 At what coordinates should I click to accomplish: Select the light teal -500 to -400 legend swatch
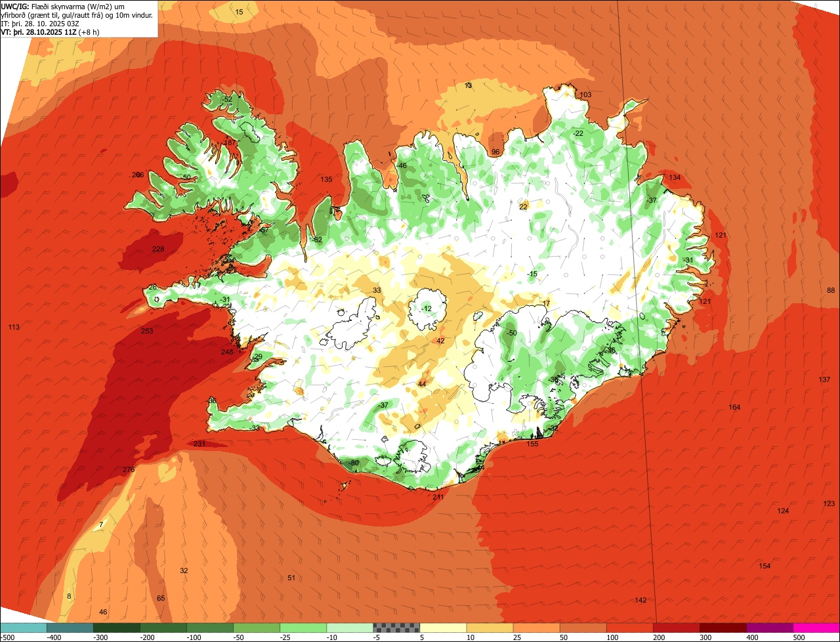coord(24,628)
